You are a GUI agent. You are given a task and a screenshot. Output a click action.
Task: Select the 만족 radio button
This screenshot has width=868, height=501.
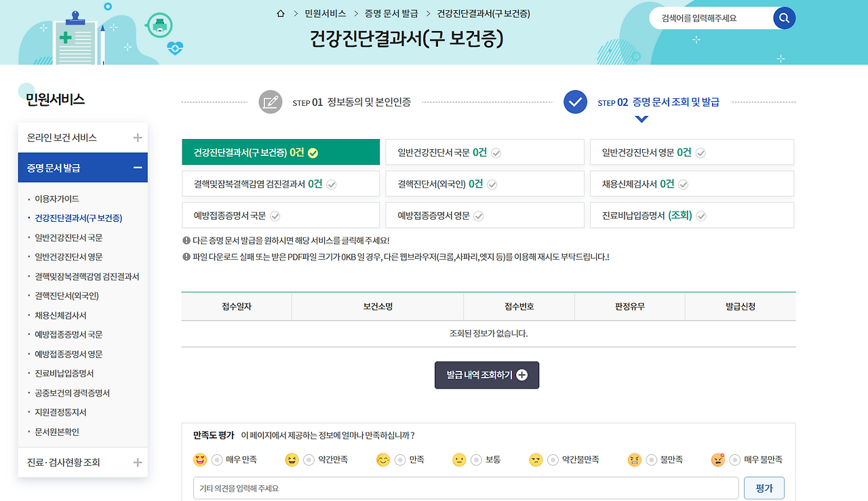400,460
